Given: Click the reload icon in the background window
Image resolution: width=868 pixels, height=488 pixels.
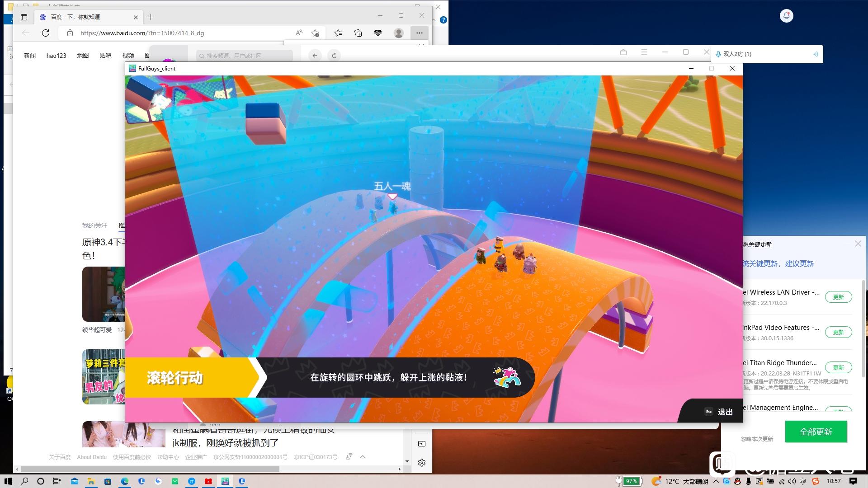Looking at the screenshot, I should (334, 56).
